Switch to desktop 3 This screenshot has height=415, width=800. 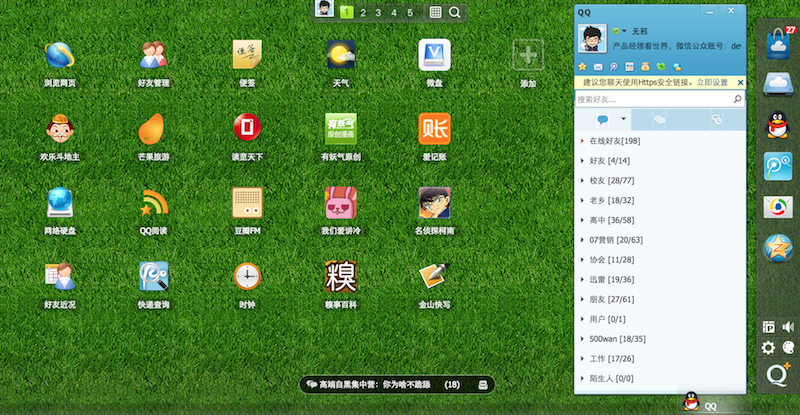(x=378, y=12)
